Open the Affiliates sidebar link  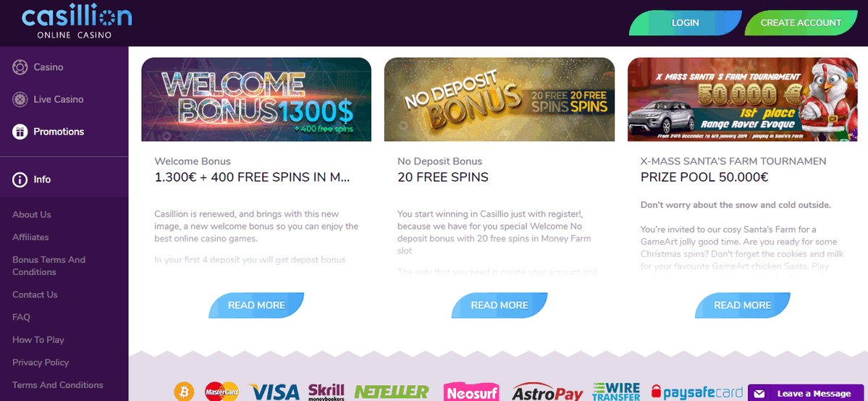click(x=30, y=237)
